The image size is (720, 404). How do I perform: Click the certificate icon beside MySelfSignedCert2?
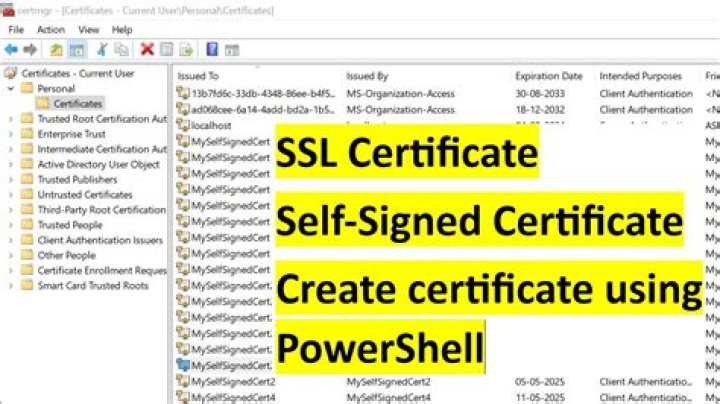[x=183, y=381]
